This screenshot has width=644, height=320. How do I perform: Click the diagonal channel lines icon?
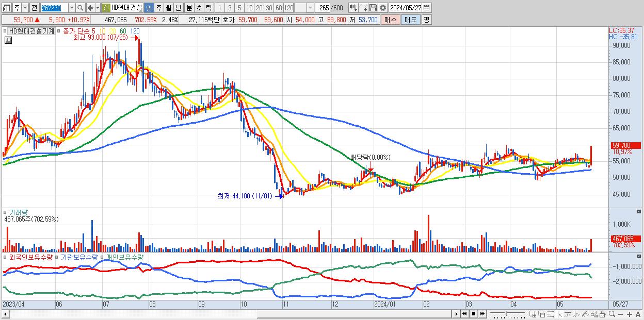585,314
